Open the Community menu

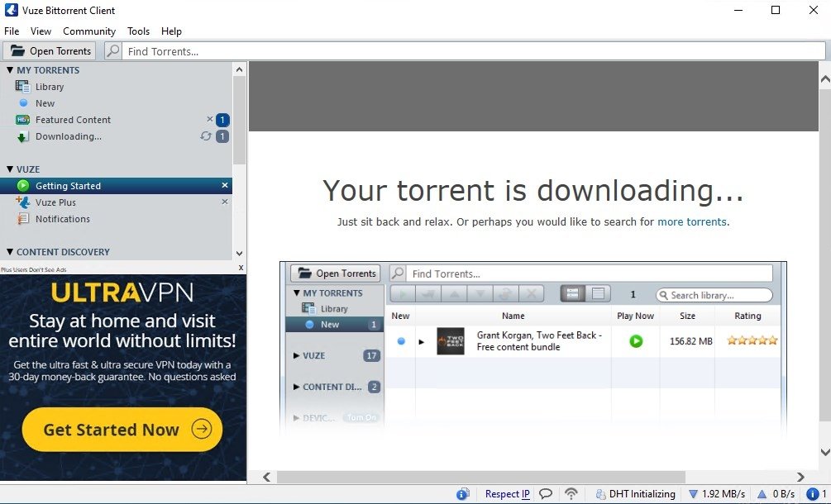pyautogui.click(x=89, y=31)
